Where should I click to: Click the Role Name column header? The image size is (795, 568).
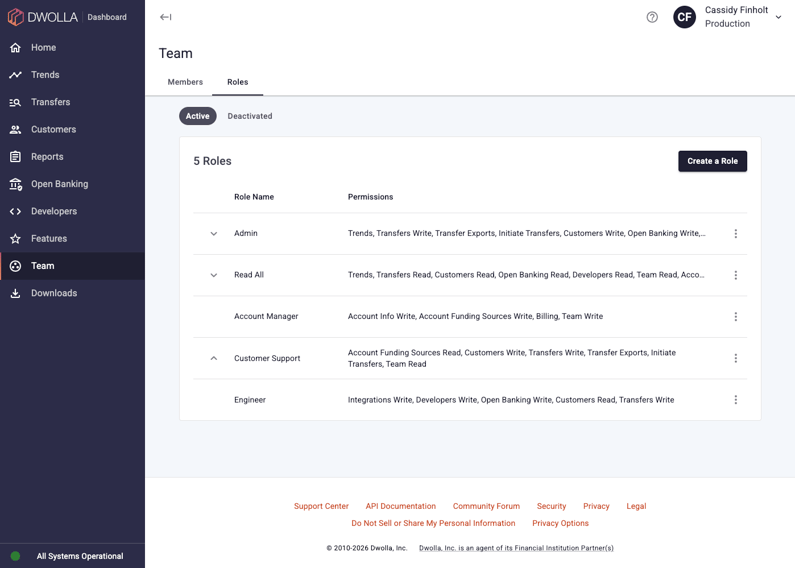[254, 197]
